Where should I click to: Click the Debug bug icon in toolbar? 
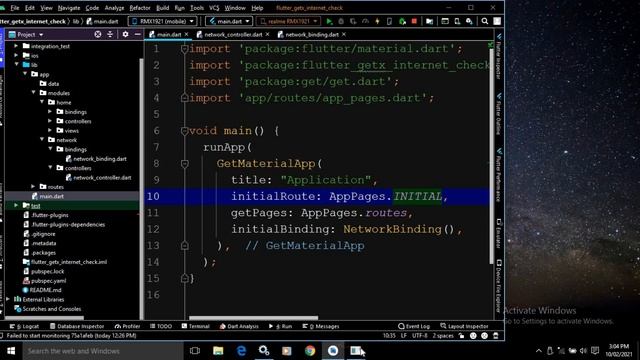[341, 21]
